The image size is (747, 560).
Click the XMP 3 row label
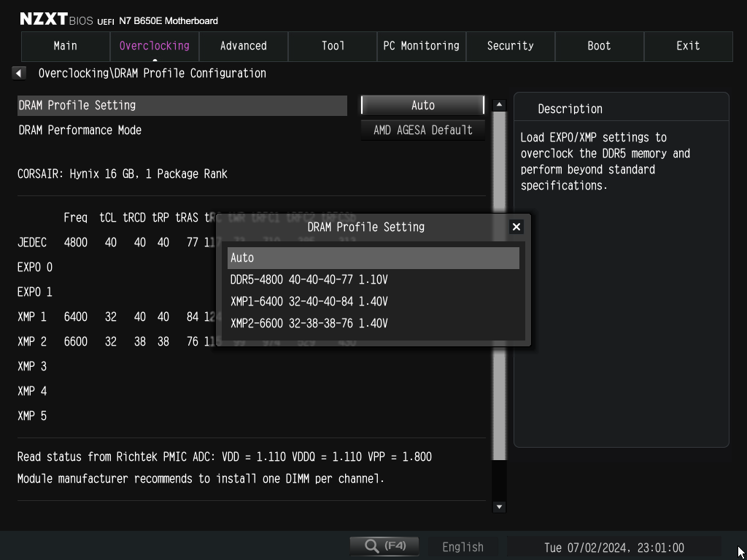tap(32, 366)
